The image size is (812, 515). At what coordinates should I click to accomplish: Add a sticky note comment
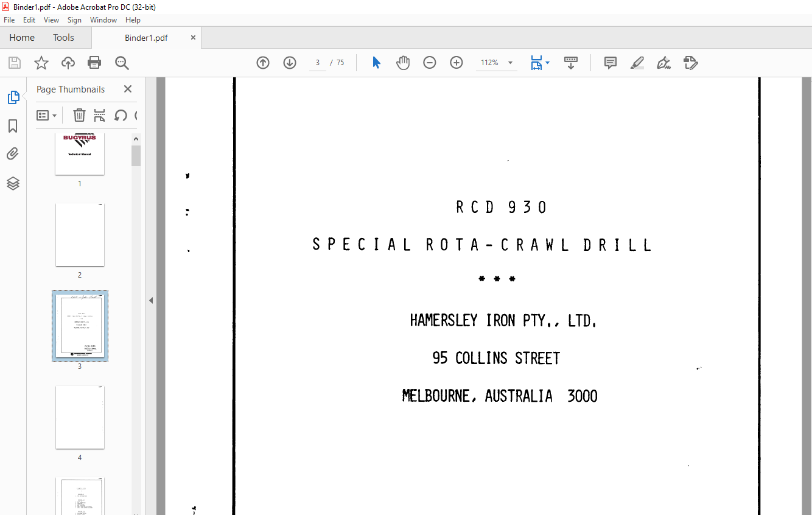pyautogui.click(x=611, y=63)
